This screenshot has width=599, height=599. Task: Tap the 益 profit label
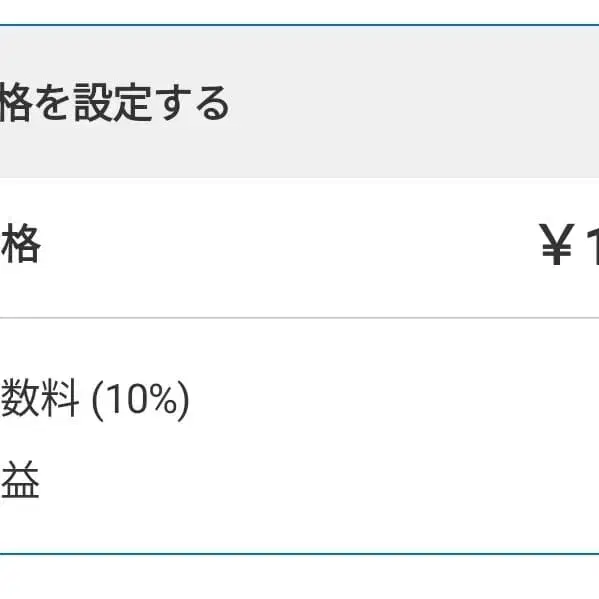point(20,479)
